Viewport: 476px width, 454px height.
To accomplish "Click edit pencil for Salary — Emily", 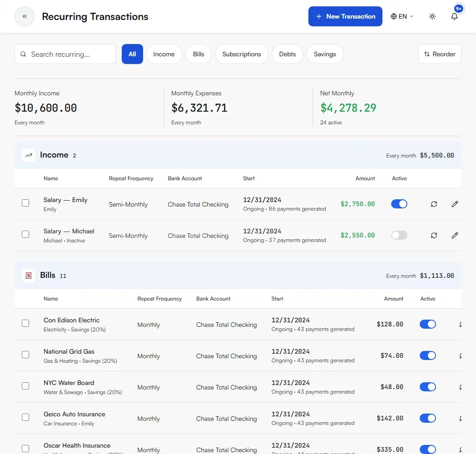I will click(455, 204).
